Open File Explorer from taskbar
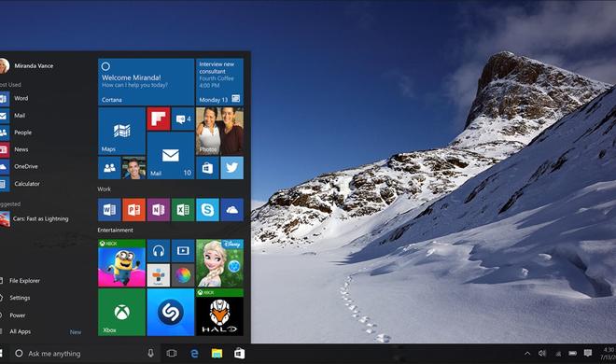 tap(217, 354)
